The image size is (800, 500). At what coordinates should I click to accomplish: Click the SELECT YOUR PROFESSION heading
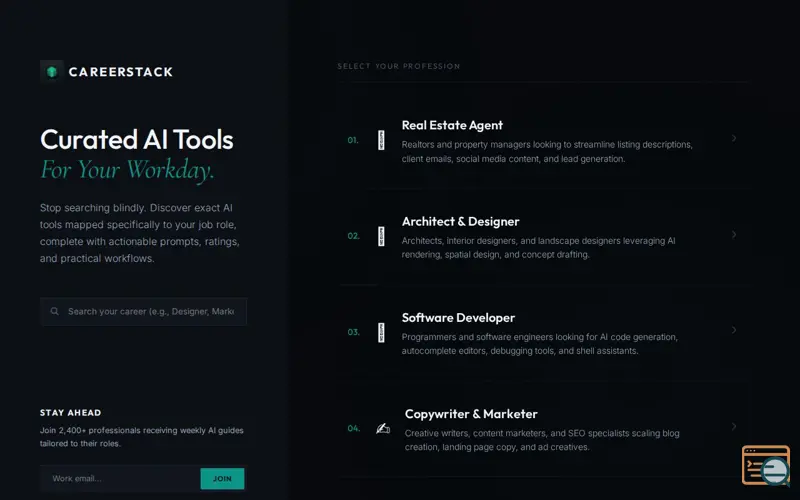[x=398, y=66]
